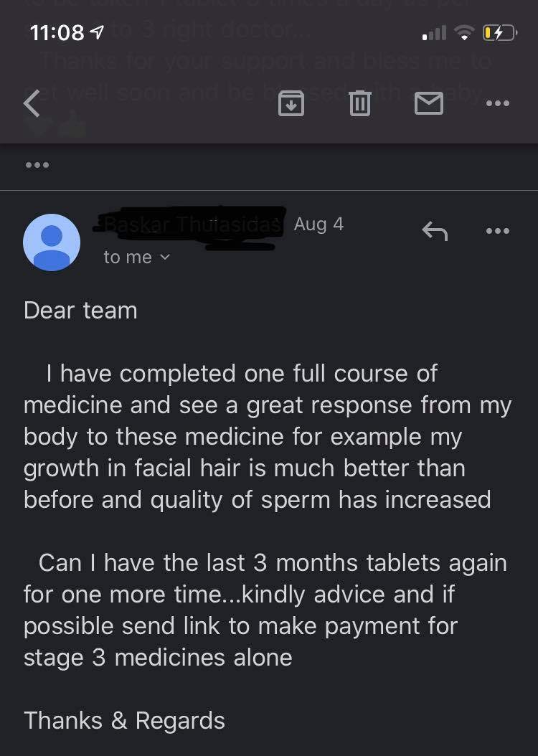Tap the sender's blue profile avatar

tap(52, 242)
